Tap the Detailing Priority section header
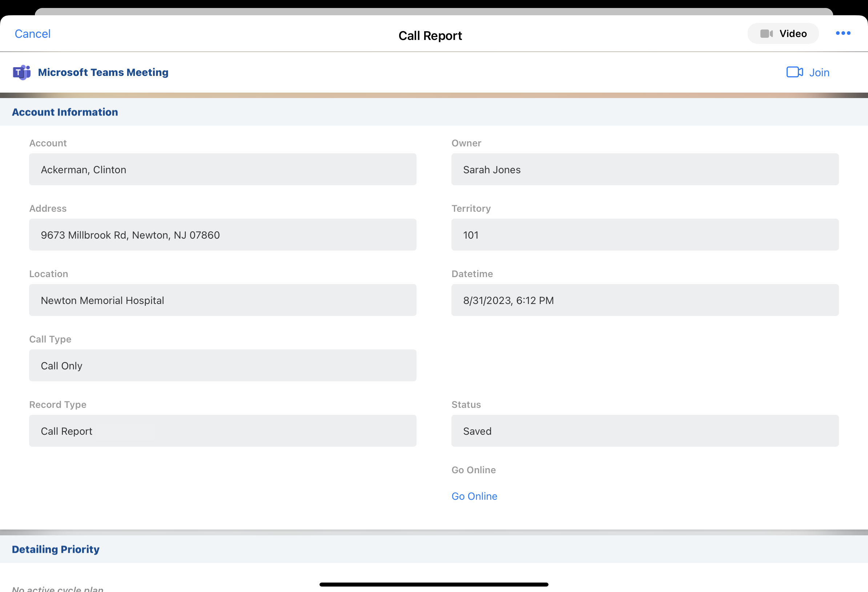This screenshot has height=592, width=868. (56, 549)
